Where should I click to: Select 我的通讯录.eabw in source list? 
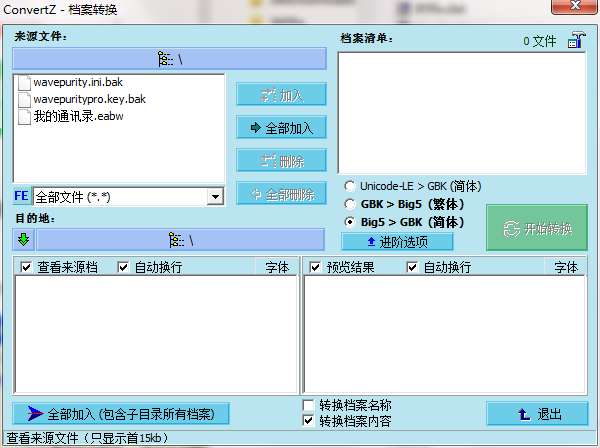click(x=78, y=116)
